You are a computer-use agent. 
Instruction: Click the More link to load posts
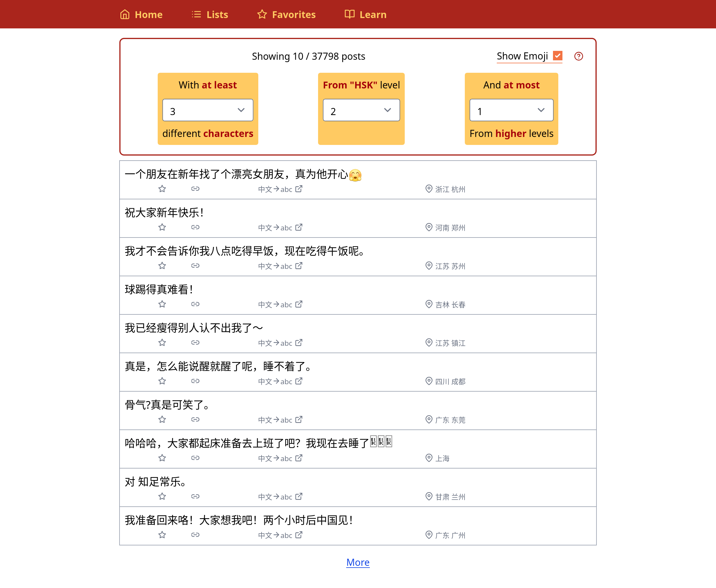357,562
